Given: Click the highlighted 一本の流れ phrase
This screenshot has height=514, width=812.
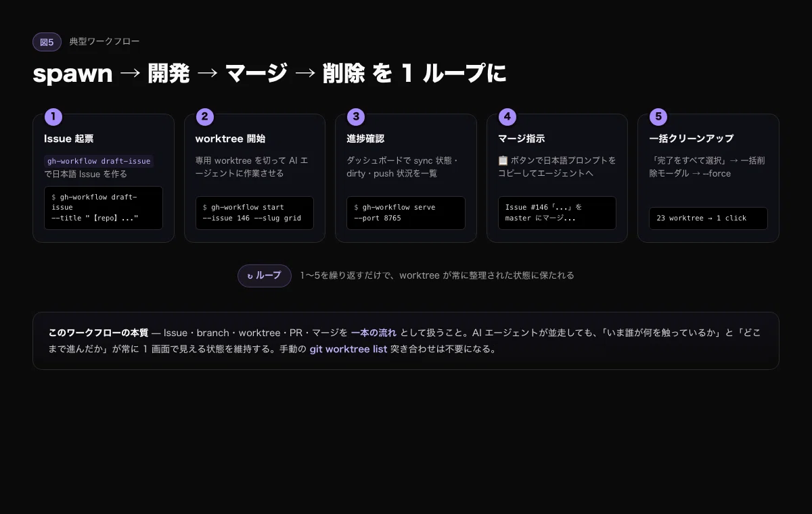Looking at the screenshot, I should [374, 333].
